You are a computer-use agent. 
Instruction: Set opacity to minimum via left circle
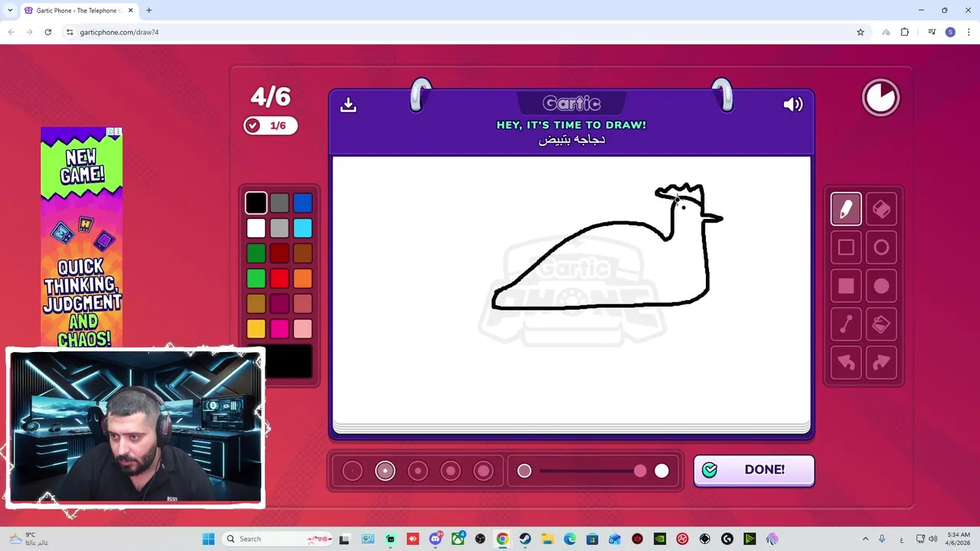524,471
